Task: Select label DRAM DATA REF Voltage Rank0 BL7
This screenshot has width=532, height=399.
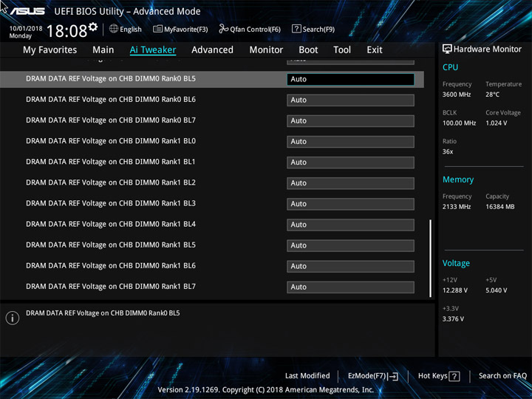Action: point(111,120)
